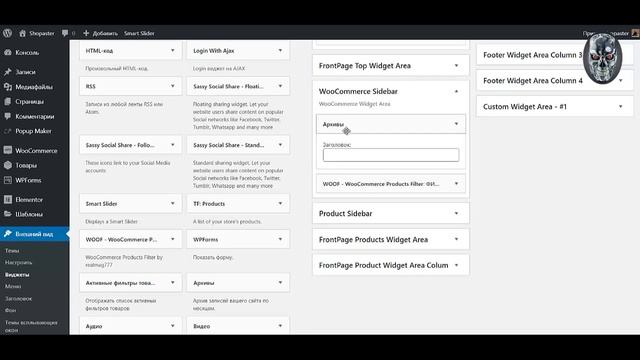Click the Шаблоны folder icon
This screenshot has height=360, width=640.
point(8,214)
